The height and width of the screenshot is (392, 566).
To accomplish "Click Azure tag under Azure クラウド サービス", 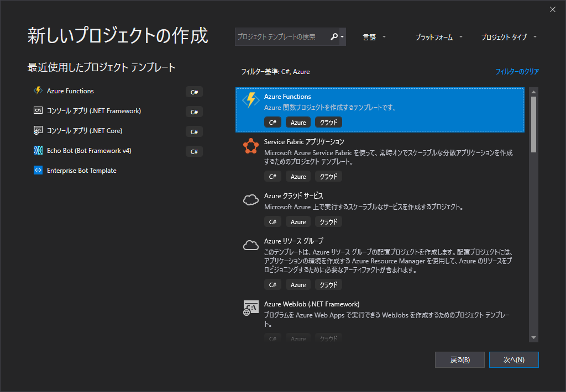I will pyautogui.click(x=298, y=221).
